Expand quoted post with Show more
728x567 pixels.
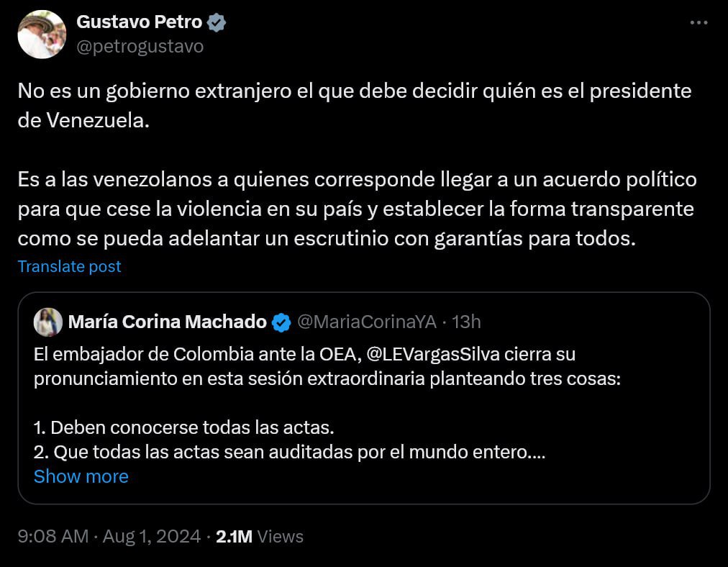(81, 476)
